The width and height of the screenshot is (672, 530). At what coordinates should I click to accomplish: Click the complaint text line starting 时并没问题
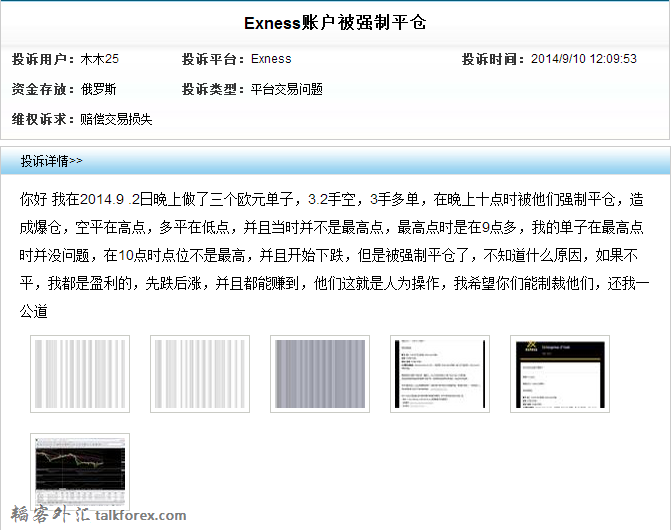pyautogui.click(x=328, y=255)
